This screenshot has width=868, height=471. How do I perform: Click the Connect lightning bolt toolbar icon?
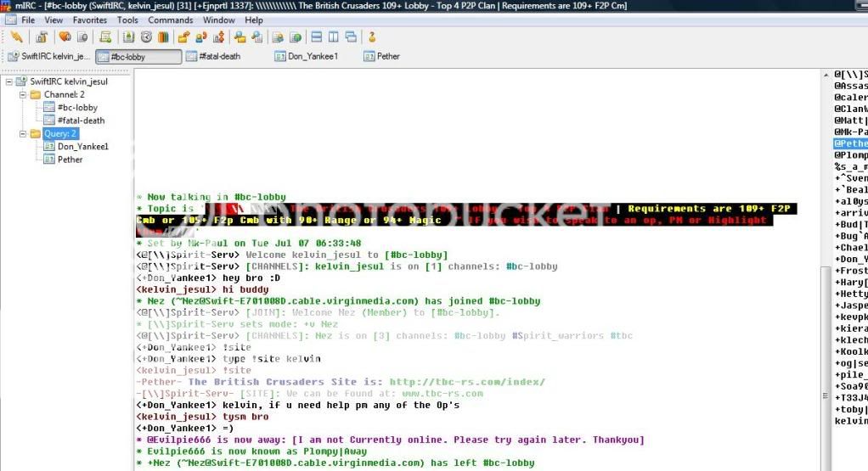16,37
